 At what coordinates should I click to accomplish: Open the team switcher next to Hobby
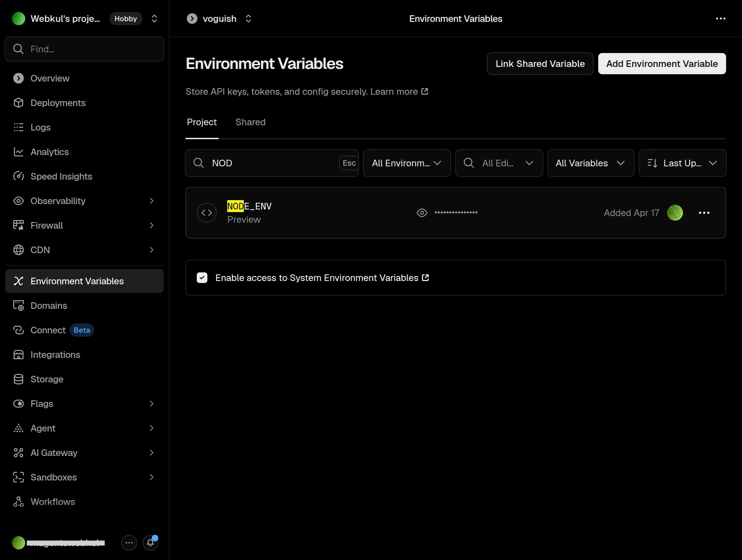(154, 19)
